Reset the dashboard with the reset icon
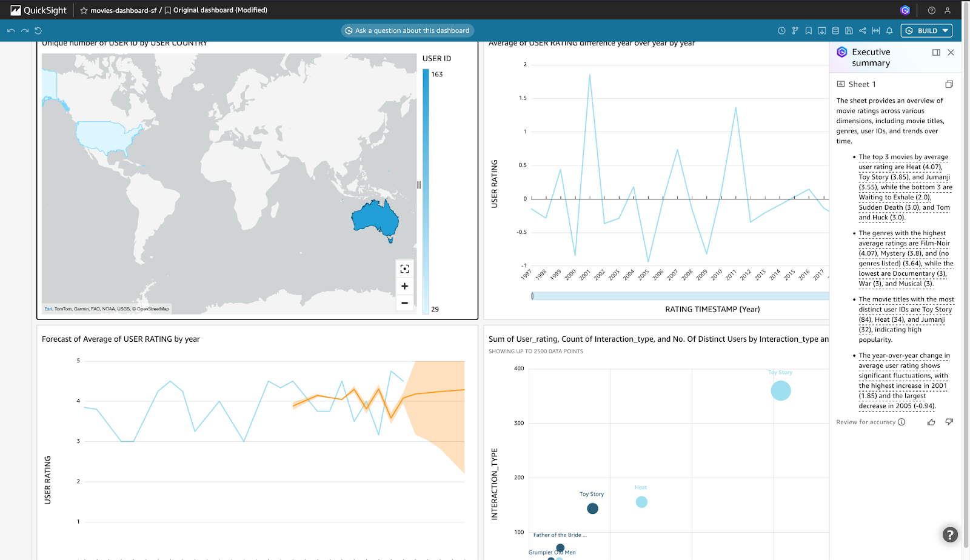The width and height of the screenshot is (970, 560). click(x=38, y=31)
